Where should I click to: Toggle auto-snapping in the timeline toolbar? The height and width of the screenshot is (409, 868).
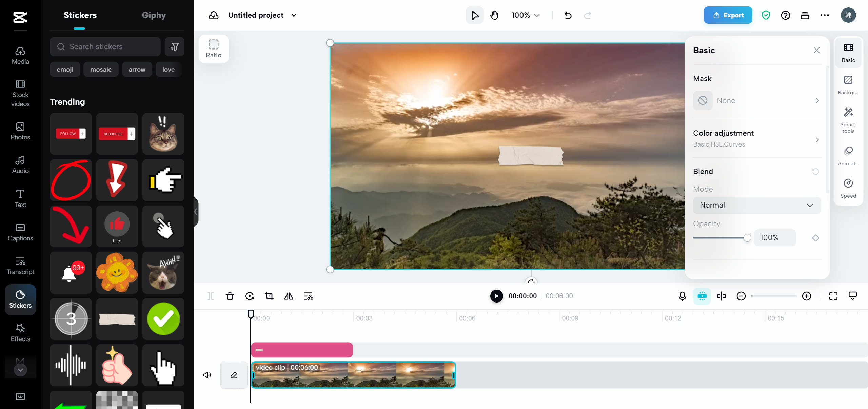(702, 296)
